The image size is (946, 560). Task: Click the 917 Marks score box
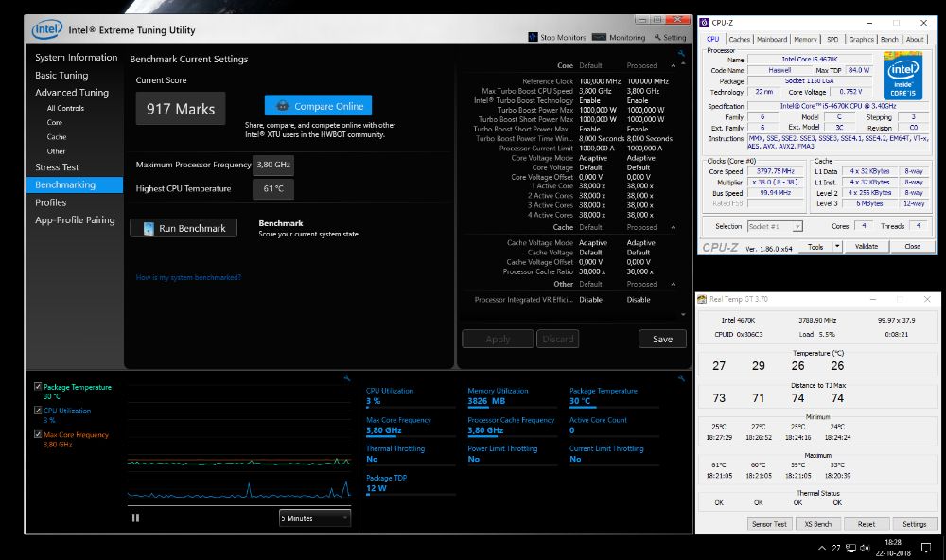tap(181, 109)
